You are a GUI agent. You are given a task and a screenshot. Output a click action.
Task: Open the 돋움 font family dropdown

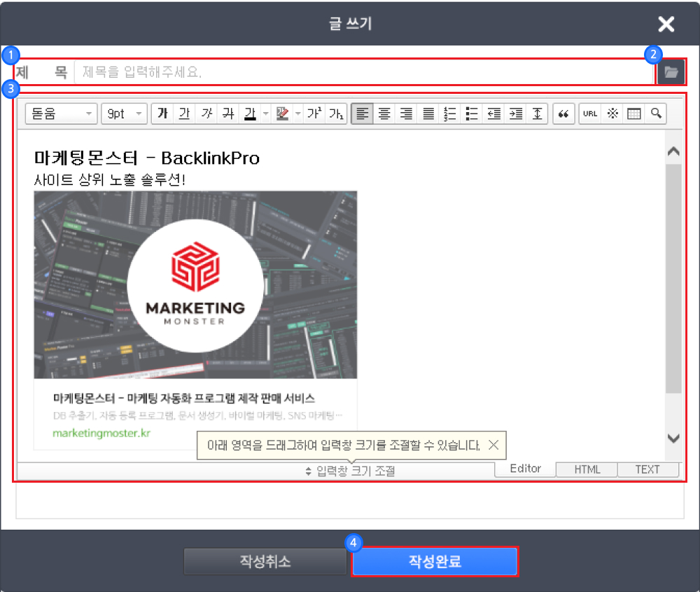(61, 113)
